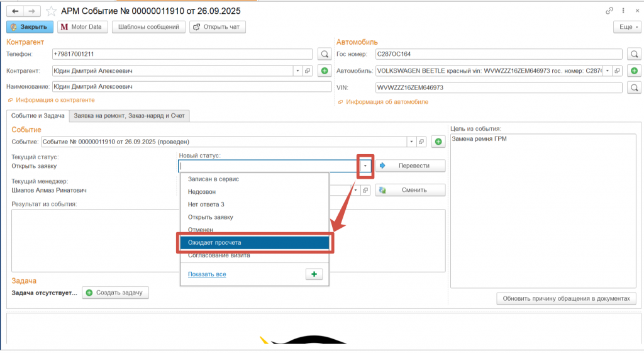
Task: Click inside the "Цель из события" text area
Action: [x=543, y=208]
